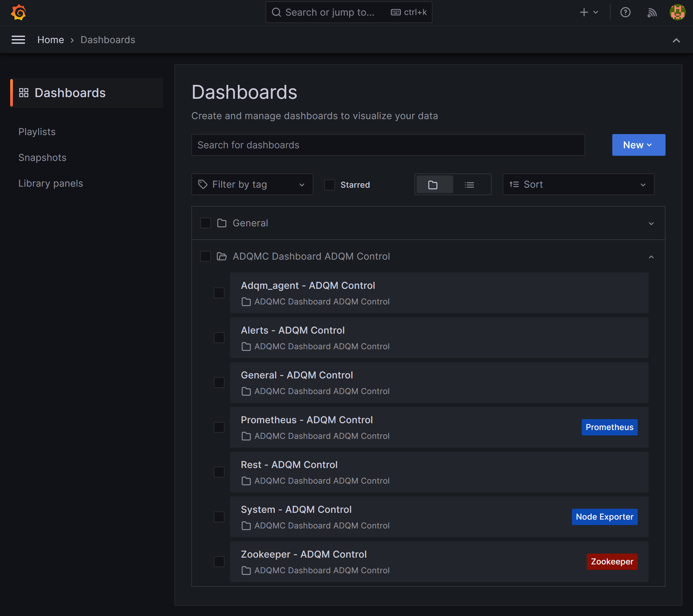Open the Prometheus - ADQM Control dashboard
693x616 pixels.
[307, 420]
